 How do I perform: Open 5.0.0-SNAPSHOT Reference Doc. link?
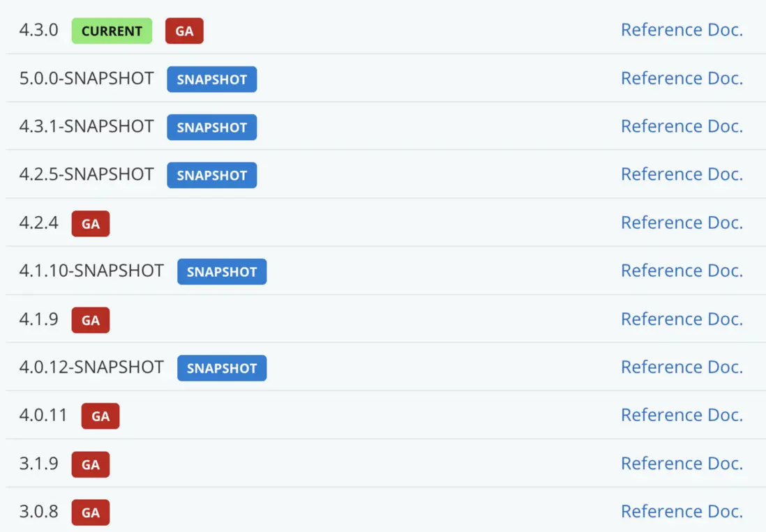[682, 78]
